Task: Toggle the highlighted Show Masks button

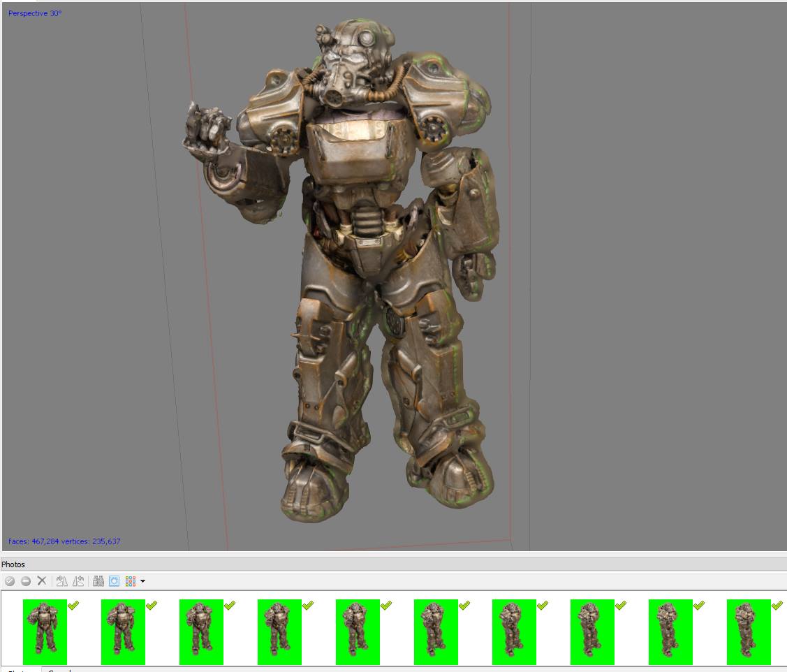Action: [x=115, y=581]
